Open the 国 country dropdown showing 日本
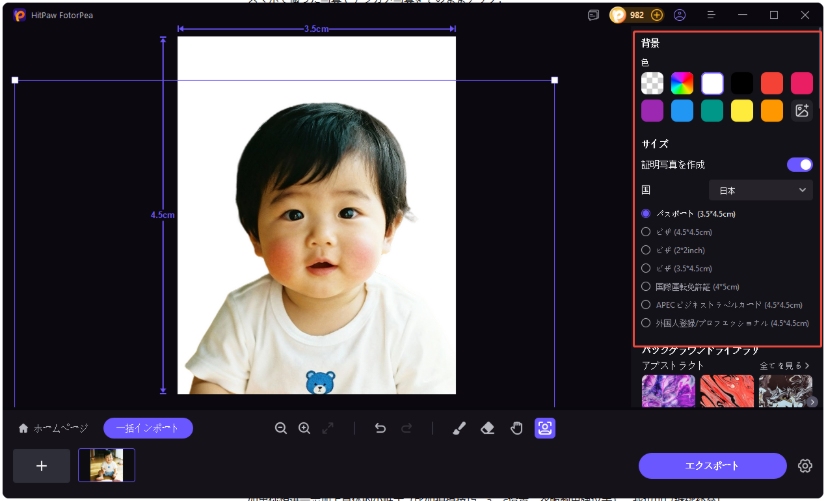826x501 pixels. [760, 190]
